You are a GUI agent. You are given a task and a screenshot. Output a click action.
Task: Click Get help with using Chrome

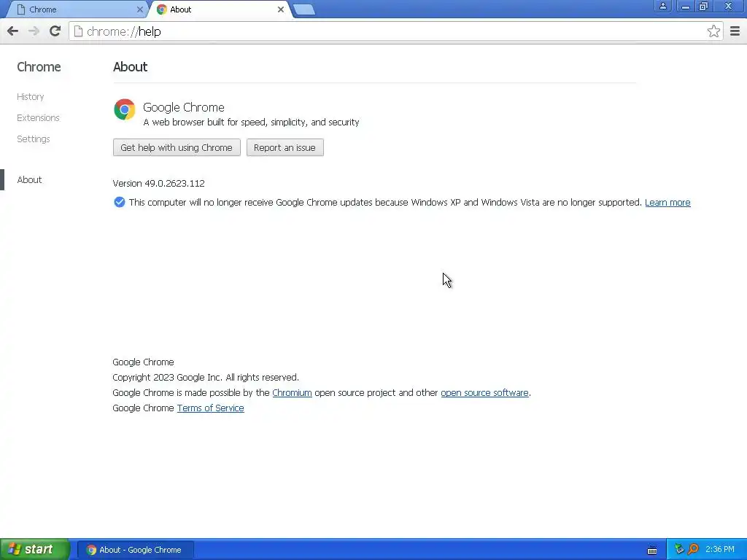click(x=177, y=147)
